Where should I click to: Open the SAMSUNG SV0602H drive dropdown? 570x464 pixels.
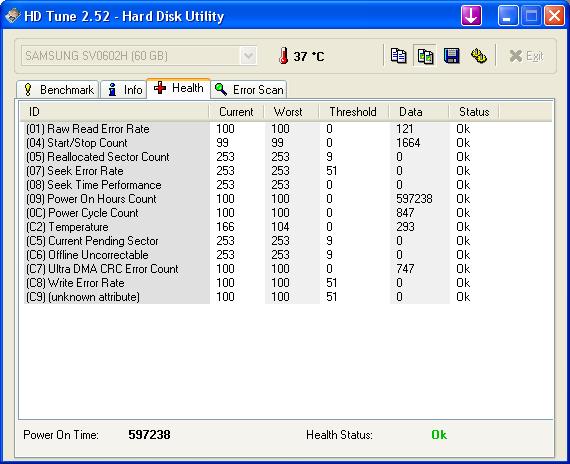tap(139, 56)
